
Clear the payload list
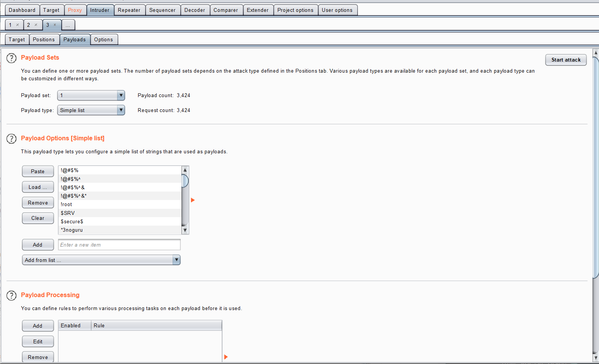[x=38, y=218]
